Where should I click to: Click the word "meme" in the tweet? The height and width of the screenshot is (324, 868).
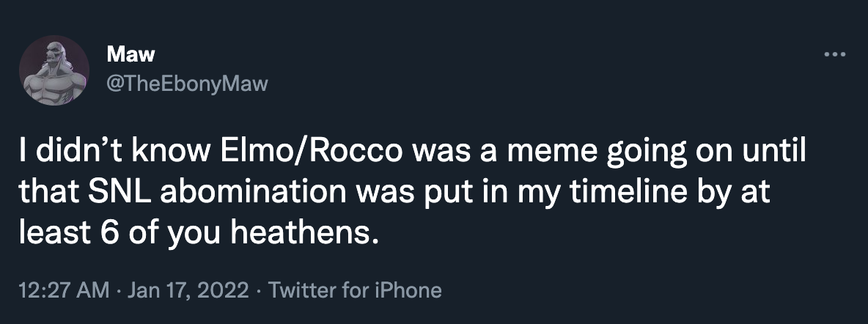(545, 158)
